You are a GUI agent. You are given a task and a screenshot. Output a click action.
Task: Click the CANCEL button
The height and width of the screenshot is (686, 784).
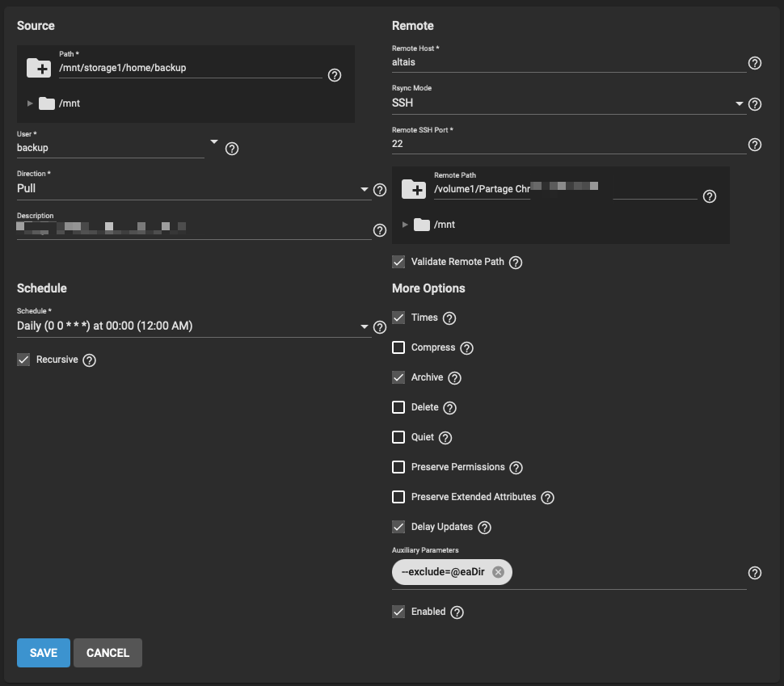[108, 653]
